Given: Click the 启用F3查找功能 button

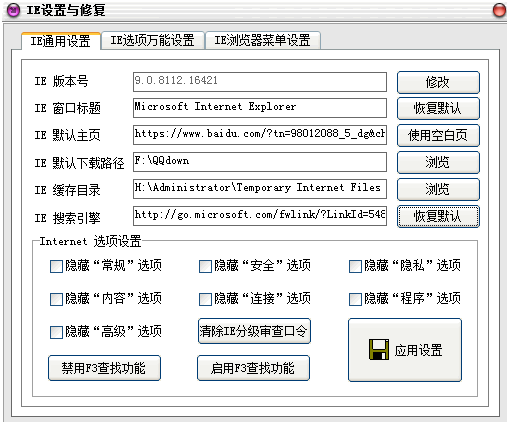Looking at the screenshot, I should click(253, 368).
